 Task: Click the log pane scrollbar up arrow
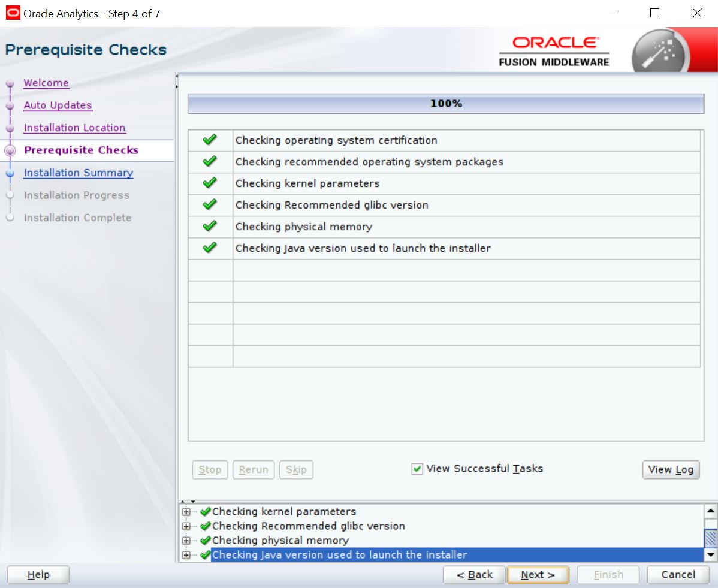[x=711, y=511]
